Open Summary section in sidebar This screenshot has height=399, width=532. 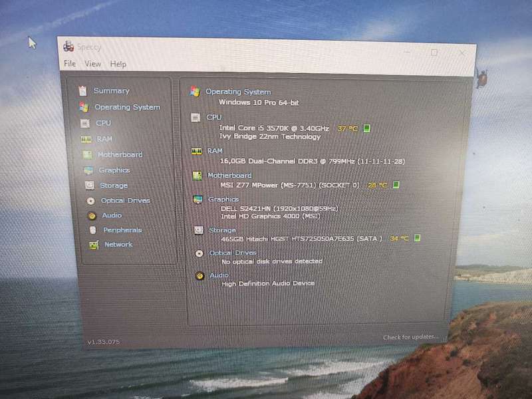pyautogui.click(x=111, y=90)
